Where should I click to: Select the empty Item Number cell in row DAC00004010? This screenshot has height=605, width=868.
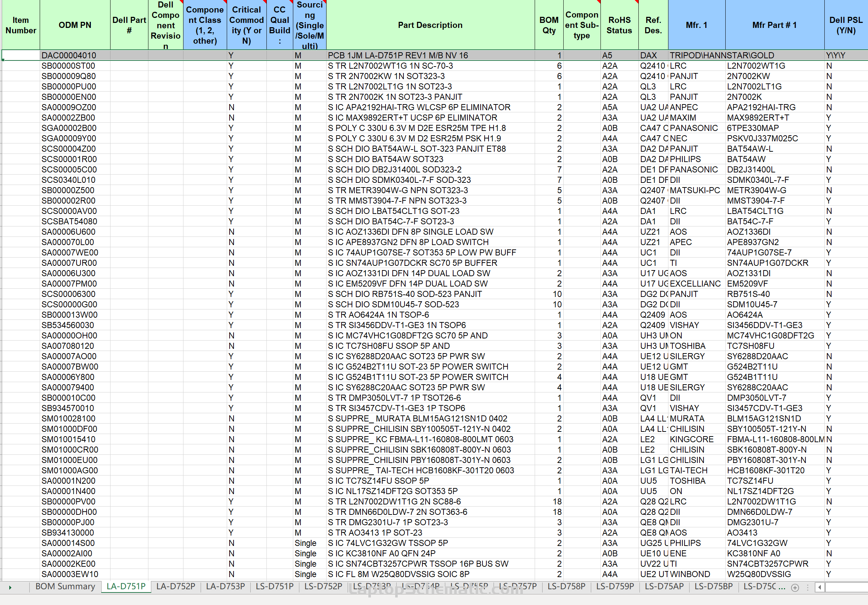pos(21,55)
